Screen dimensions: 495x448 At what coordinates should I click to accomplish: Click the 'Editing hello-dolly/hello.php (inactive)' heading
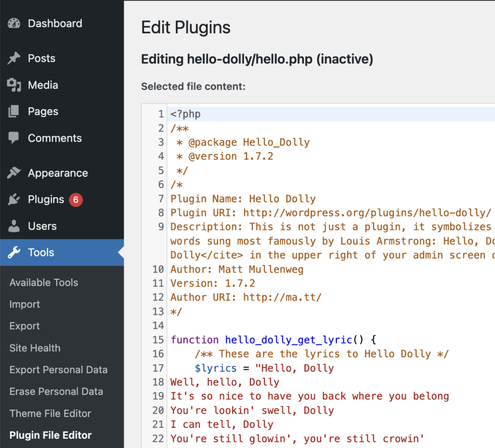tap(257, 60)
